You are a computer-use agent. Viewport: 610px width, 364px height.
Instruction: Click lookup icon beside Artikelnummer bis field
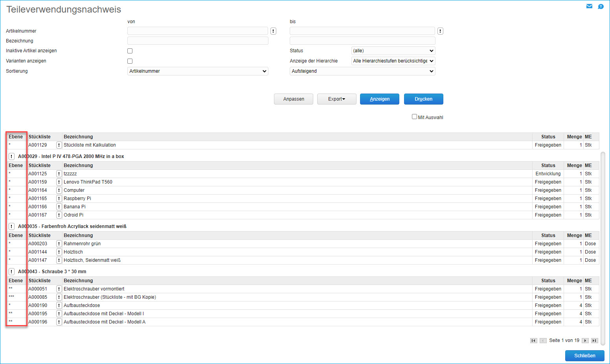[440, 31]
